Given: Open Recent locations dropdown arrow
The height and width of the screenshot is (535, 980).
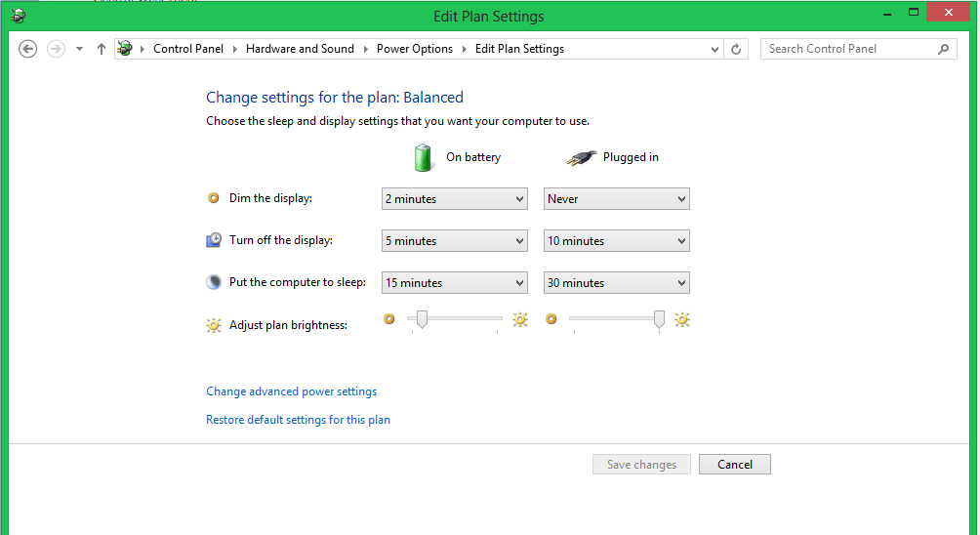Looking at the screenshot, I should (x=79, y=49).
